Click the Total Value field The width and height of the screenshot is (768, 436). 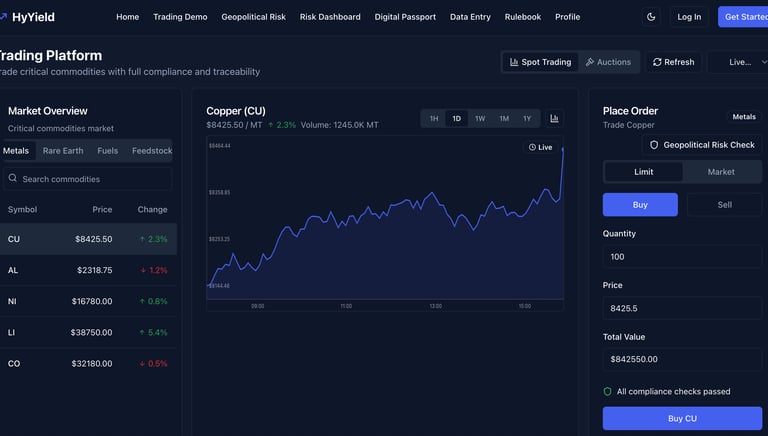pos(682,359)
